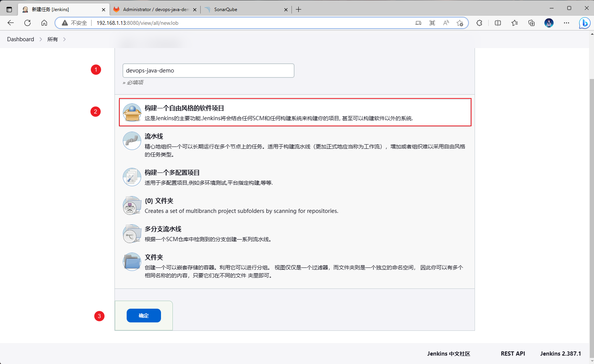This screenshot has width=594, height=364.
Task: Select 构建一个自由风格的软件项目 title
Action: (184, 108)
